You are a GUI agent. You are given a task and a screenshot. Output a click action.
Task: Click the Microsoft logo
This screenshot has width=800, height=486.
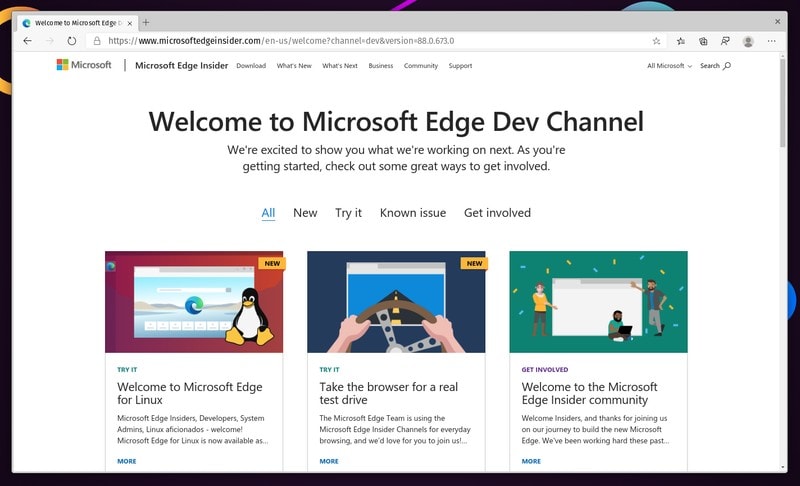pyautogui.click(x=84, y=65)
